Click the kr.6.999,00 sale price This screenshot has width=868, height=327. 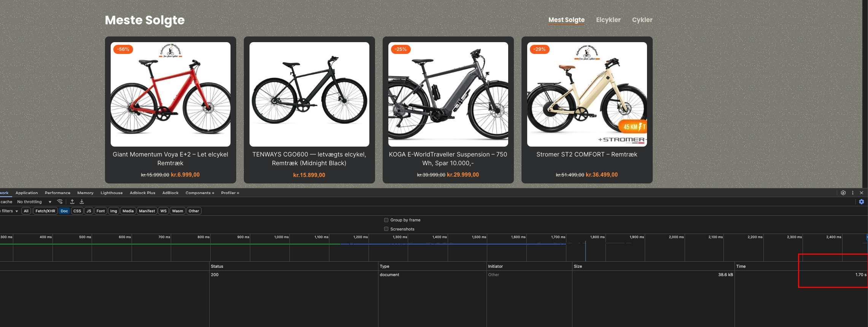tap(185, 175)
